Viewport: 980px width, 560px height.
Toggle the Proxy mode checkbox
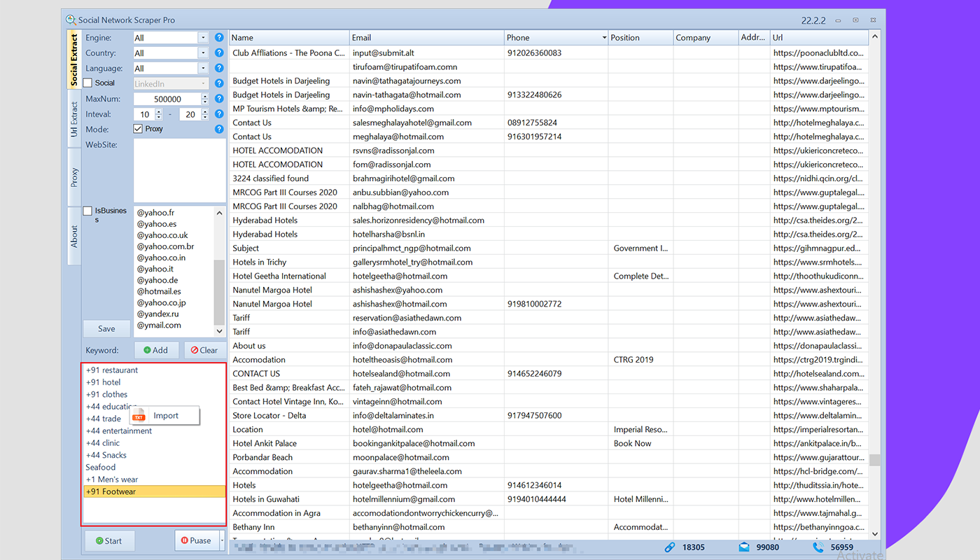click(138, 129)
